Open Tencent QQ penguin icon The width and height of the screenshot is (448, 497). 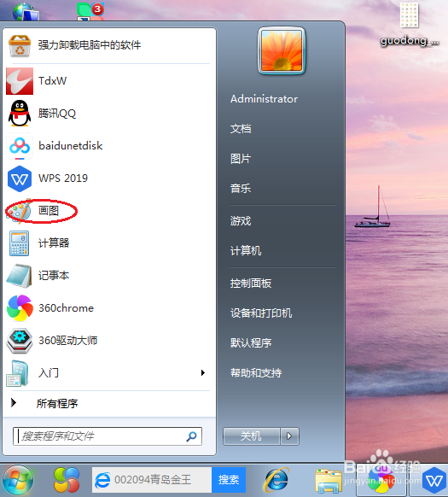click(20, 114)
